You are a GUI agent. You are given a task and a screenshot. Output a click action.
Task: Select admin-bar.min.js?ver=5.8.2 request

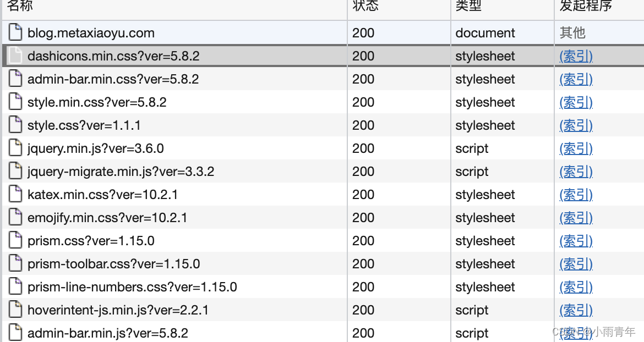point(108,333)
